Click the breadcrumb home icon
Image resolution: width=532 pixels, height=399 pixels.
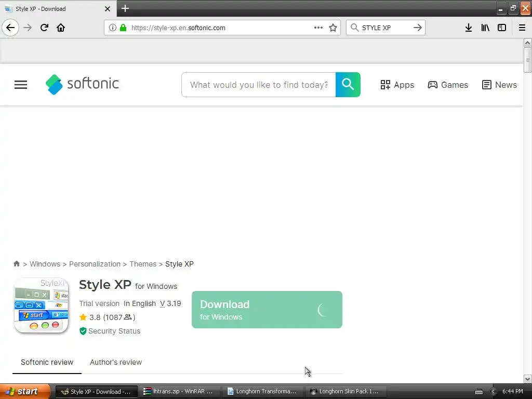coord(16,263)
